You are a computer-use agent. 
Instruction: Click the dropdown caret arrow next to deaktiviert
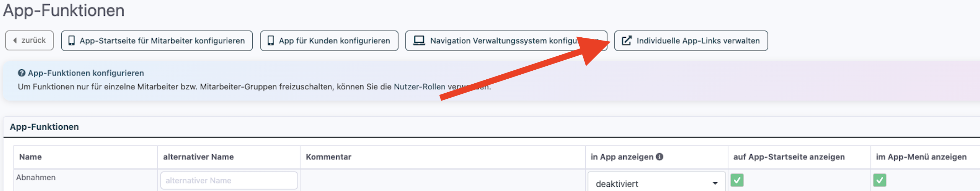coord(715,183)
